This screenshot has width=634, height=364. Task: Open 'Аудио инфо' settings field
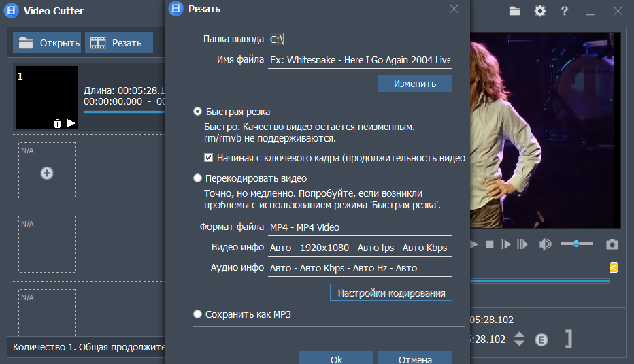(361, 268)
